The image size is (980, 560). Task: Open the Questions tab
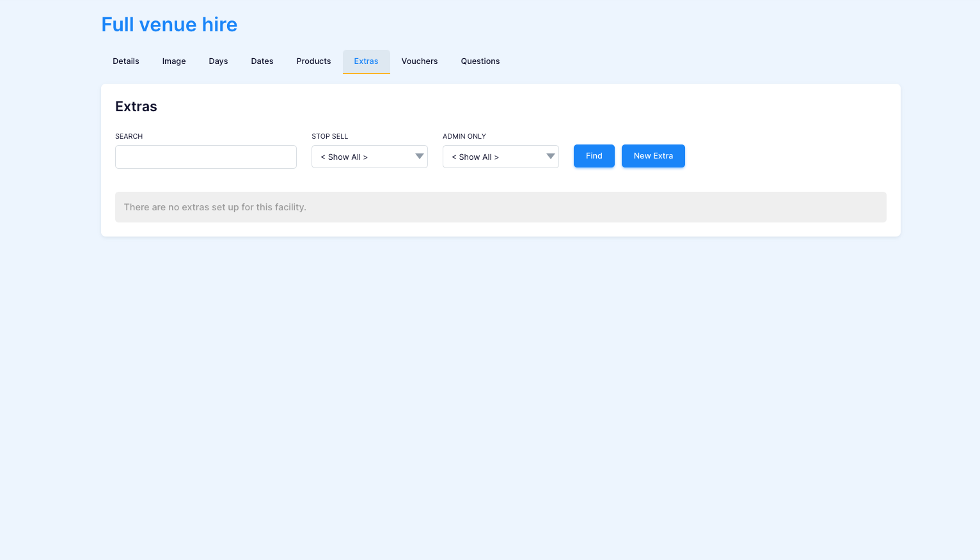point(480,61)
